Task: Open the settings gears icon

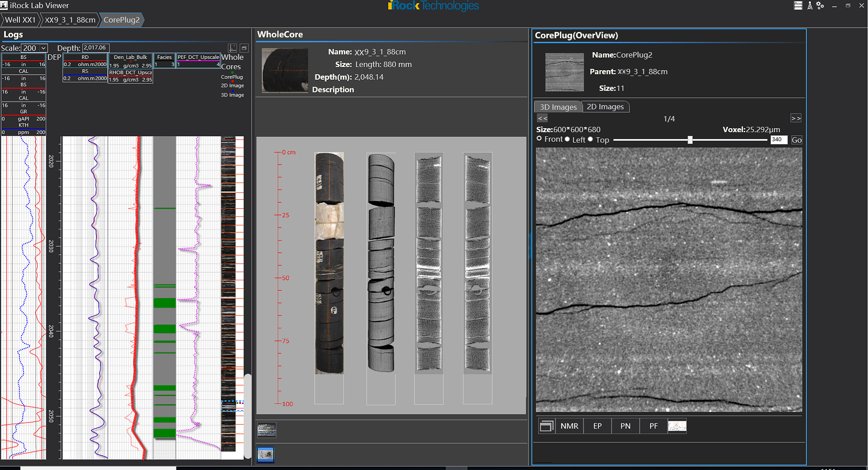Action: (820, 5)
